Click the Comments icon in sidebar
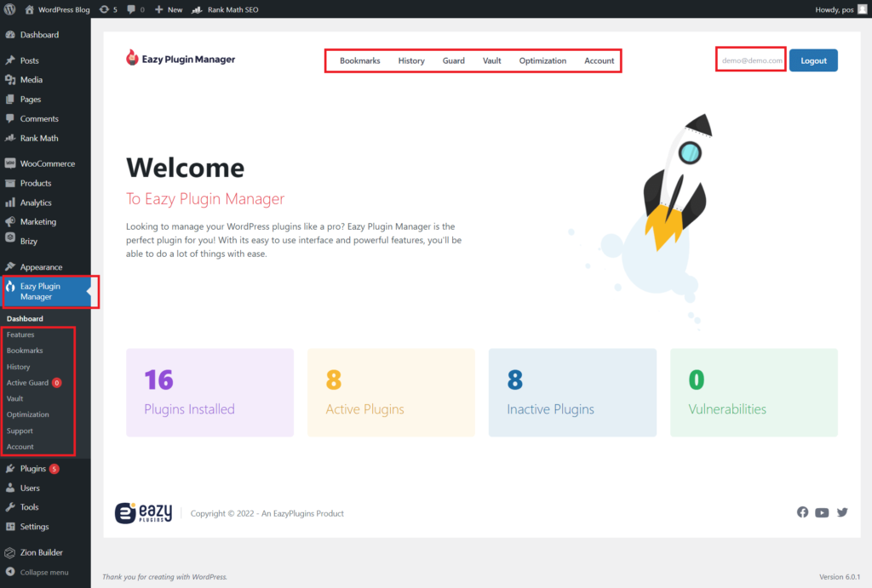Viewport: 872px width, 588px height. 10,118
